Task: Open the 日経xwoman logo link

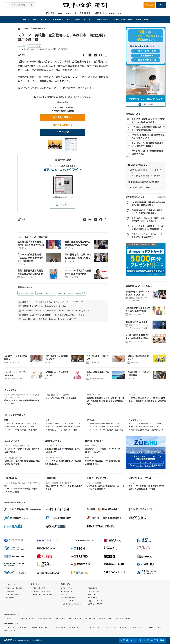Action: click(80, 564)
